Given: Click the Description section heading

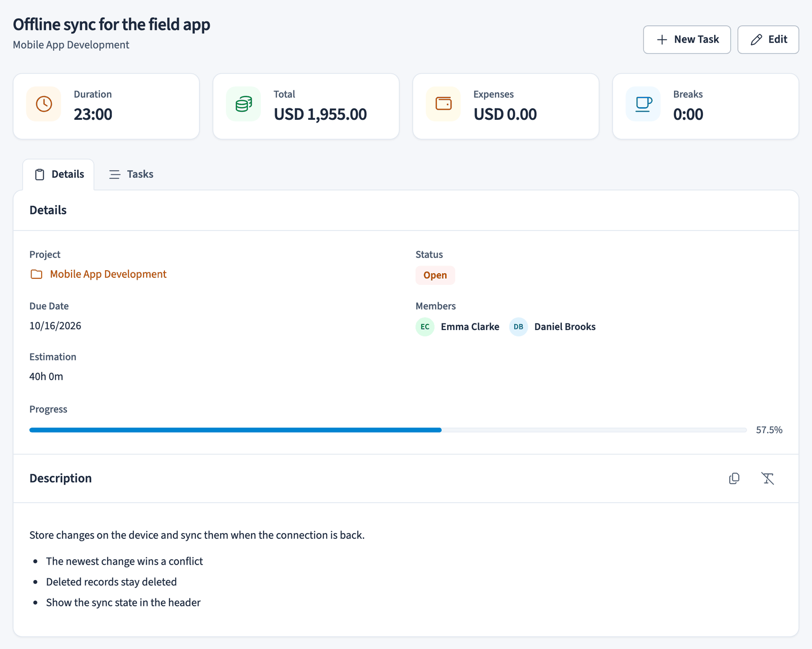Looking at the screenshot, I should coord(60,478).
